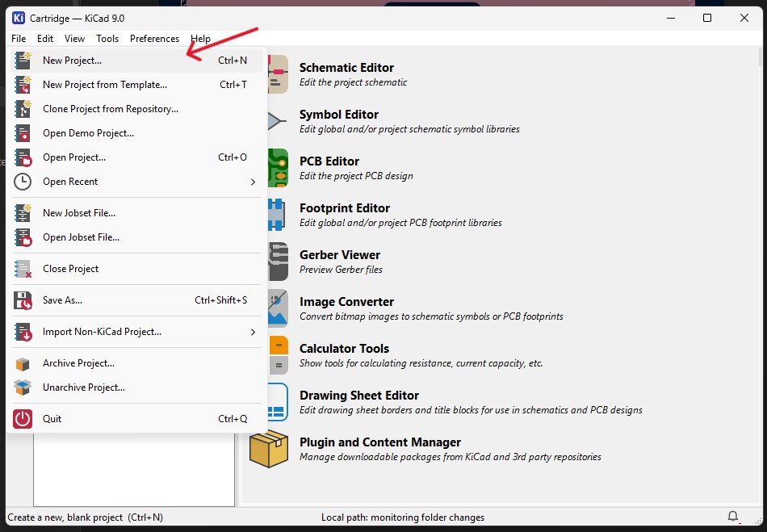Choose Open Project... menu entry
Image resolution: width=767 pixels, height=532 pixels.
point(136,157)
